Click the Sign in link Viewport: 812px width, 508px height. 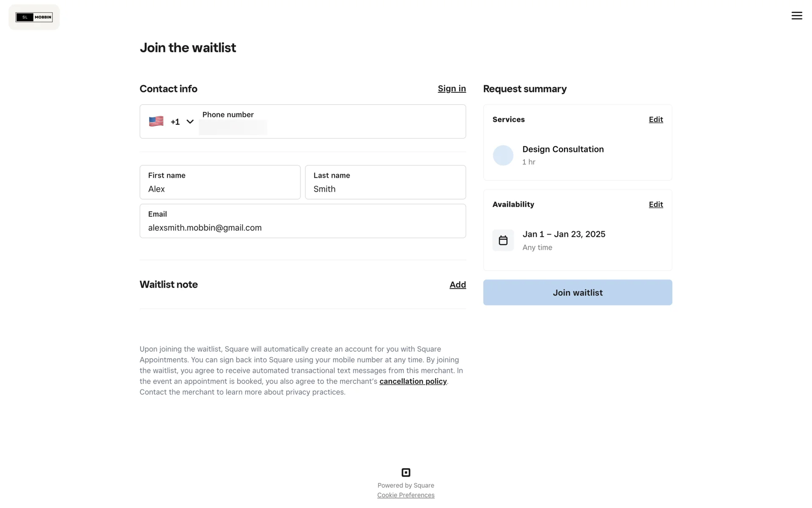(451, 88)
